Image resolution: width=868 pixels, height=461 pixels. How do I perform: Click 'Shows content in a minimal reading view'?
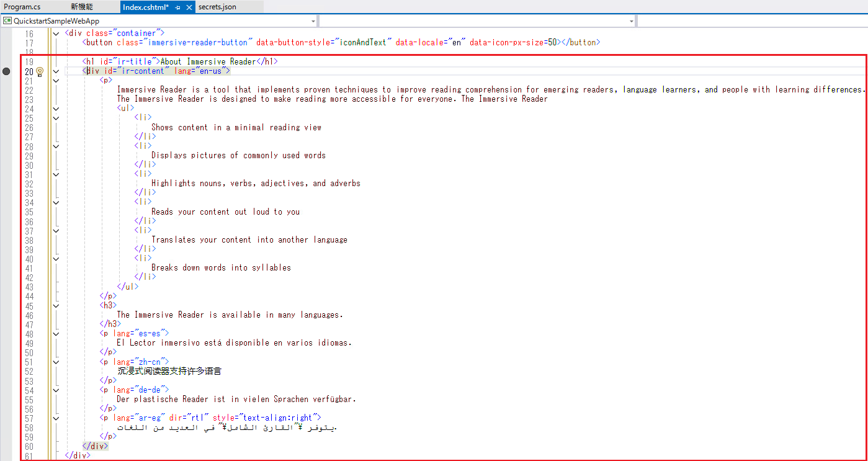click(x=236, y=127)
